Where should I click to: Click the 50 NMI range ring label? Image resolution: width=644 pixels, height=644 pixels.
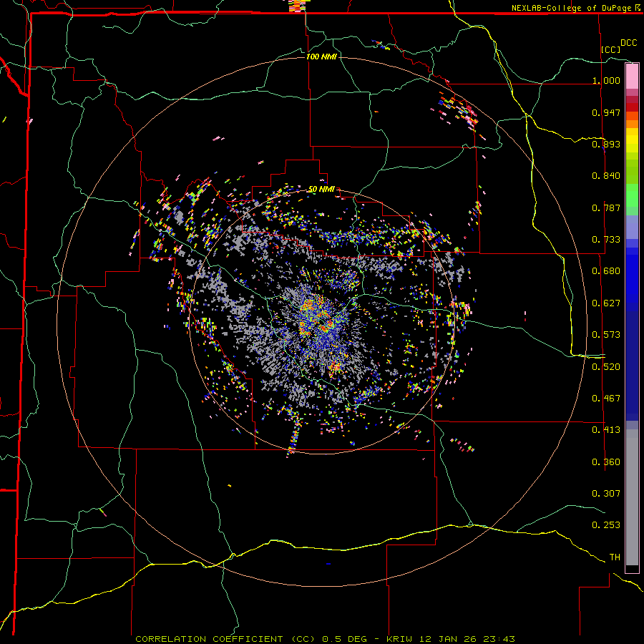[321, 190]
